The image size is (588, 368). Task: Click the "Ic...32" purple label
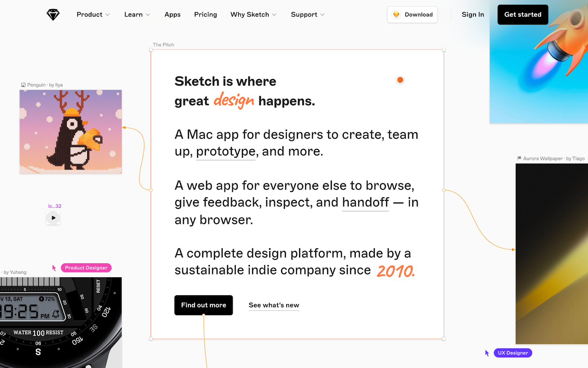click(55, 206)
